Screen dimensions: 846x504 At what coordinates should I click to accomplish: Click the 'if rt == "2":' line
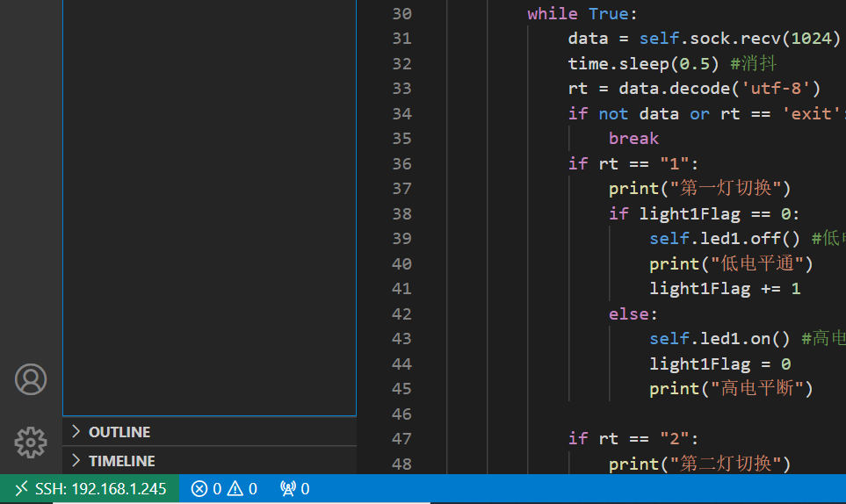coord(633,439)
